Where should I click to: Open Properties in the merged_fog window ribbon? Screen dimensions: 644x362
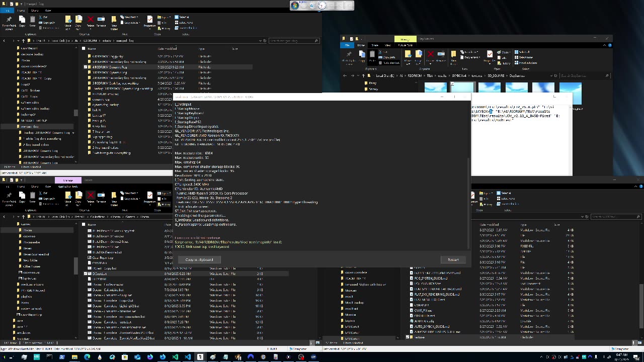(x=150, y=23)
